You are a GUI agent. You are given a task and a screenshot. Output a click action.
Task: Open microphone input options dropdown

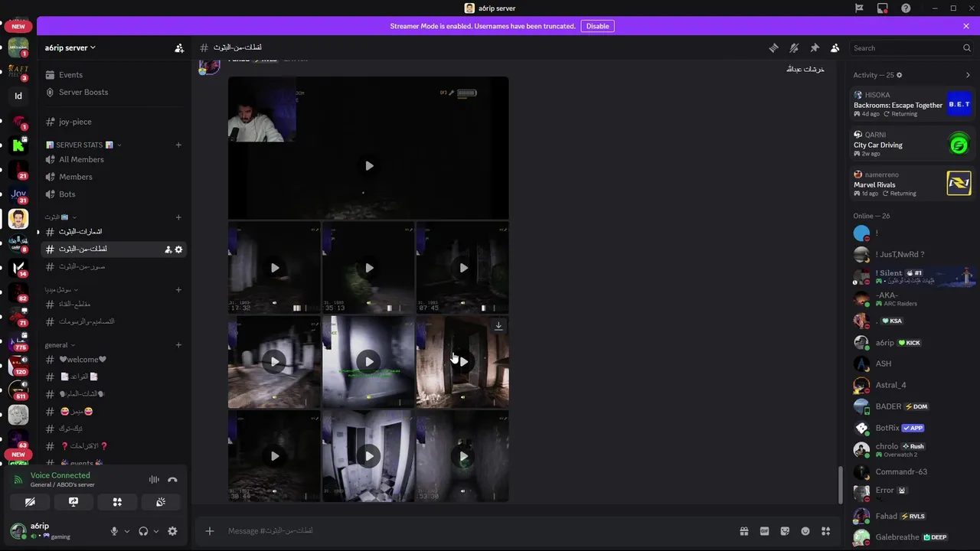127,531
